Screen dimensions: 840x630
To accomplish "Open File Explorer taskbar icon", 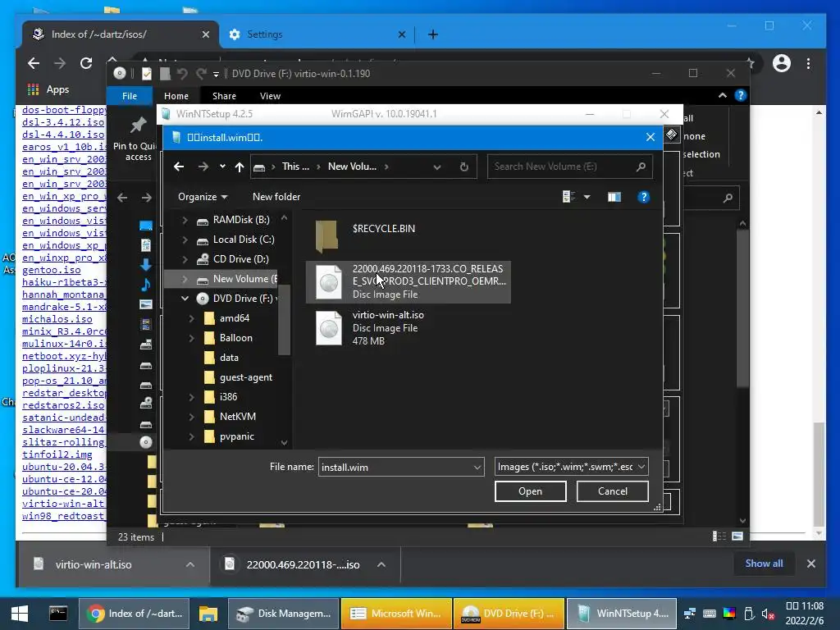I will (x=208, y=614).
